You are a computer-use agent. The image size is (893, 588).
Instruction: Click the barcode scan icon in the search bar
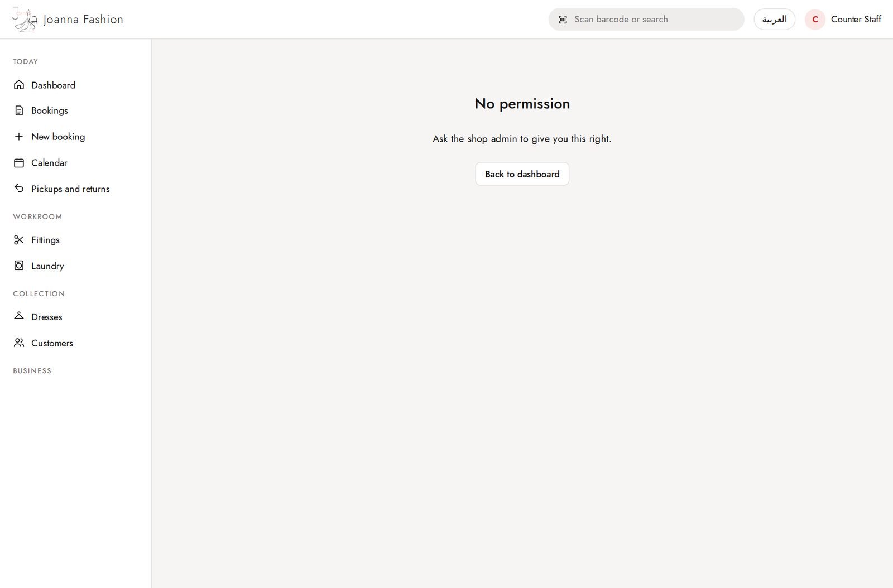pyautogui.click(x=563, y=20)
